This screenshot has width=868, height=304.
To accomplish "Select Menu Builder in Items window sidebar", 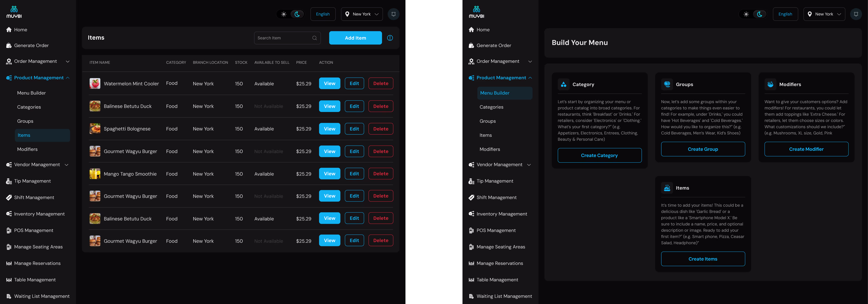I will pyautogui.click(x=31, y=93).
